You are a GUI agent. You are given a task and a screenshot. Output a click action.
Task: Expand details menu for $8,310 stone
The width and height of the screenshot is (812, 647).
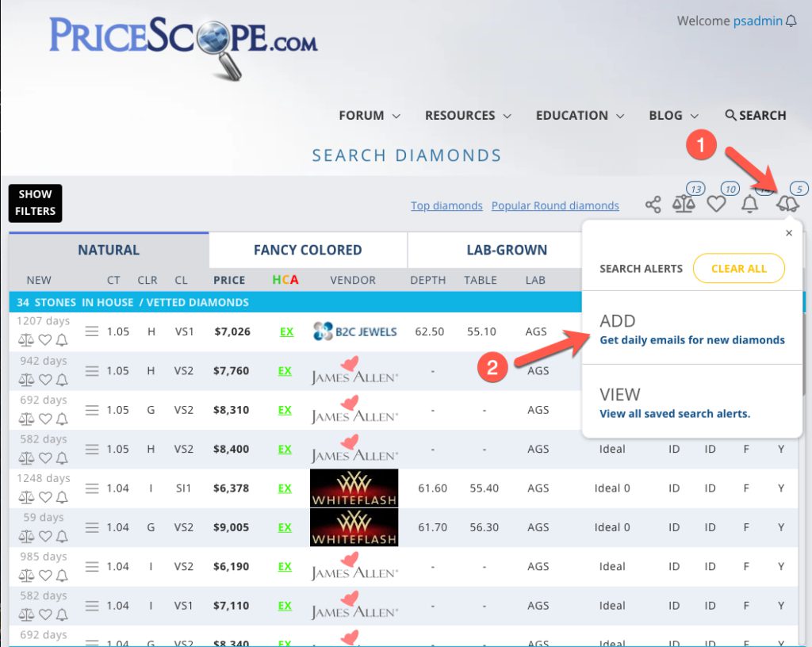[92, 410]
